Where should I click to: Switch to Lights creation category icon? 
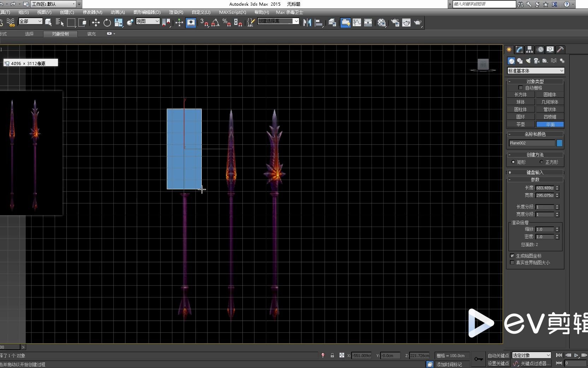pyautogui.click(x=528, y=61)
